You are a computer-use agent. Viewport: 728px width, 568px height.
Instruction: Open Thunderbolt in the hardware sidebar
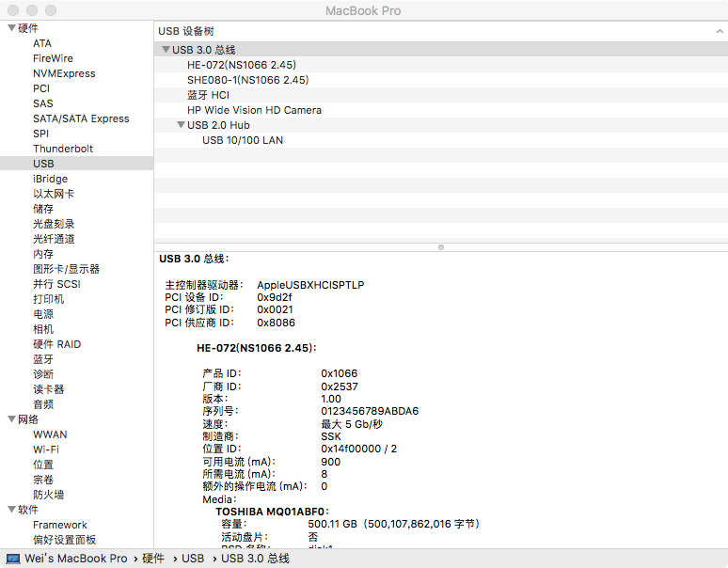pyautogui.click(x=63, y=149)
